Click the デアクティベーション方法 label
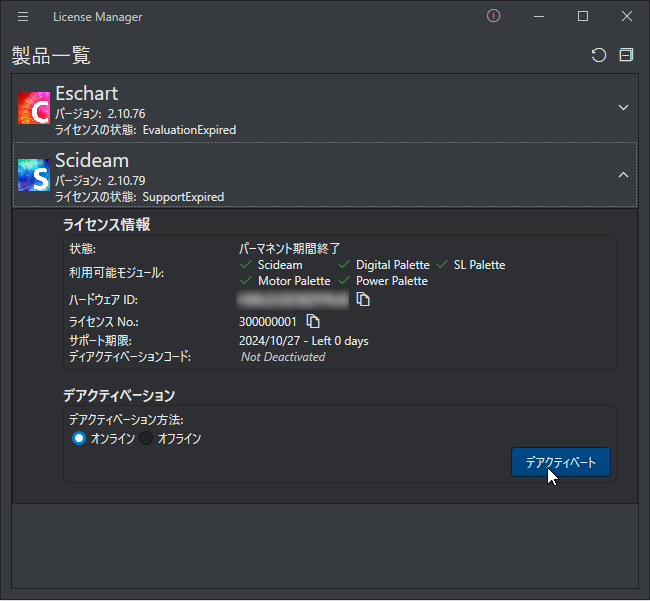Screen dimensions: 650x601 [126, 420]
